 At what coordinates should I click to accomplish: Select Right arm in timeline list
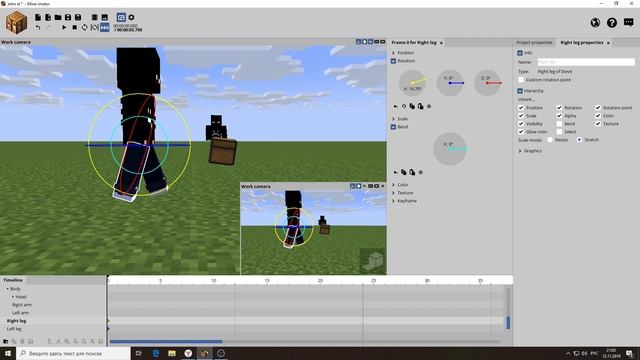[x=22, y=305]
